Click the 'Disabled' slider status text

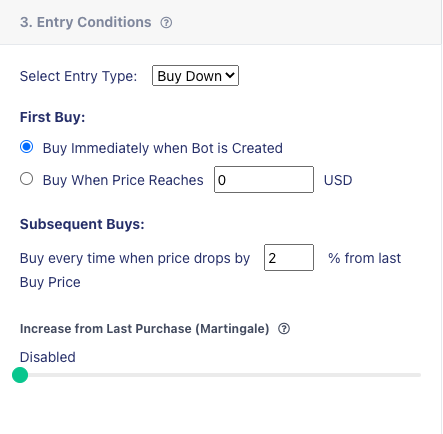(48, 357)
